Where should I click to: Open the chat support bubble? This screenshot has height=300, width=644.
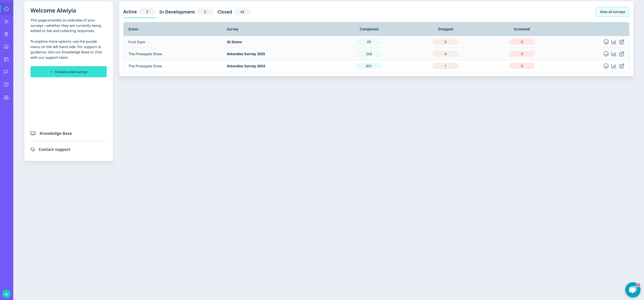point(633,290)
